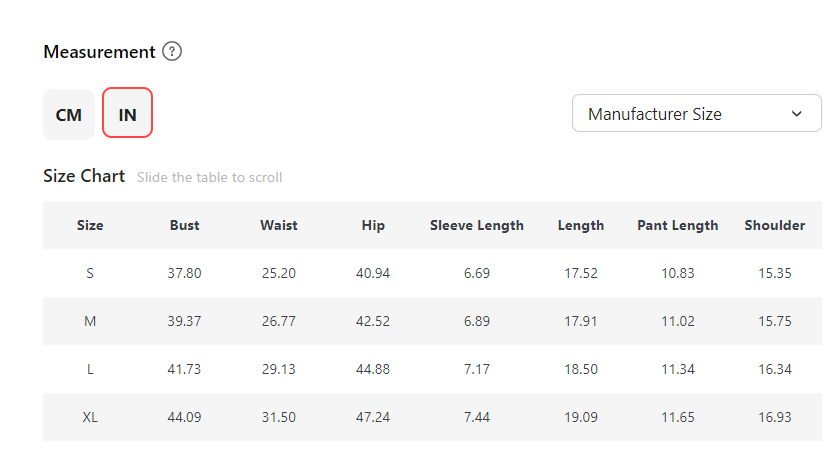Click the Length column header
This screenshot has height=453, width=839.
pyautogui.click(x=581, y=226)
